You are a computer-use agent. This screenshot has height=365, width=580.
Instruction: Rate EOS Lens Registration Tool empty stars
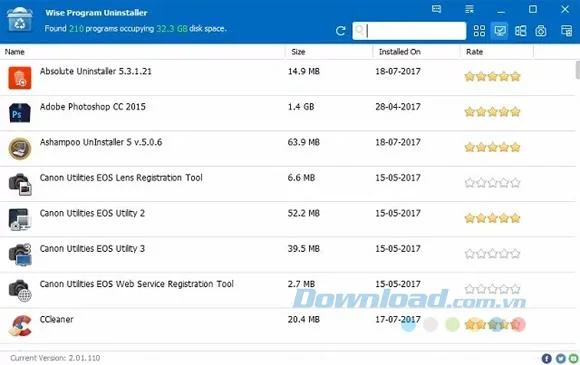pyautogui.click(x=492, y=183)
